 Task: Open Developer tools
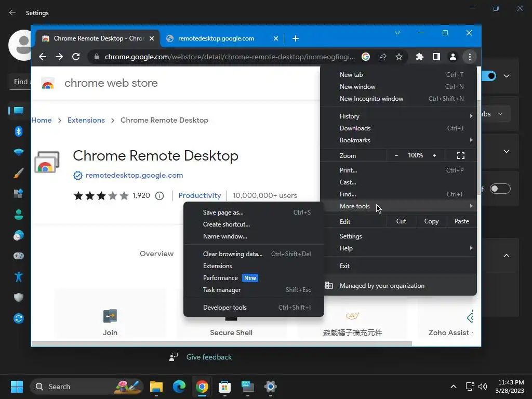[x=254, y=308]
